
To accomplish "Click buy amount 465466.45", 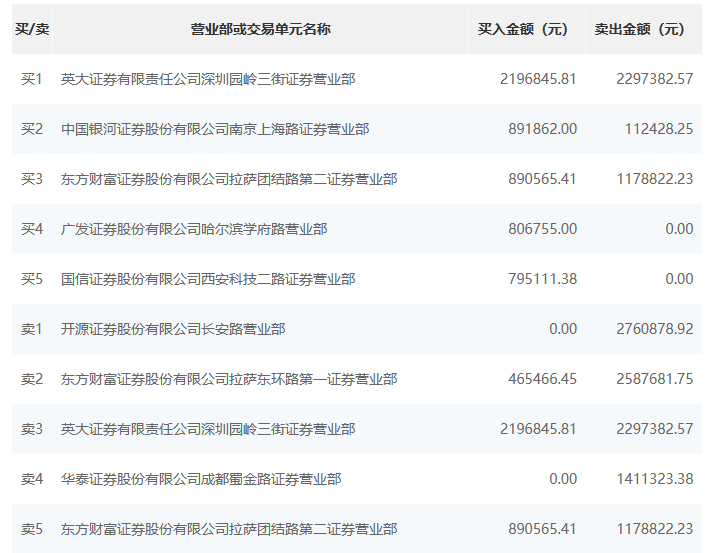I will coord(542,379).
